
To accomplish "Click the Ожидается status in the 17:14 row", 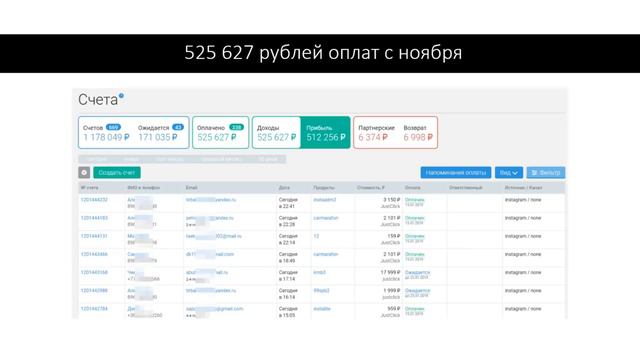I will pyautogui.click(x=418, y=272).
